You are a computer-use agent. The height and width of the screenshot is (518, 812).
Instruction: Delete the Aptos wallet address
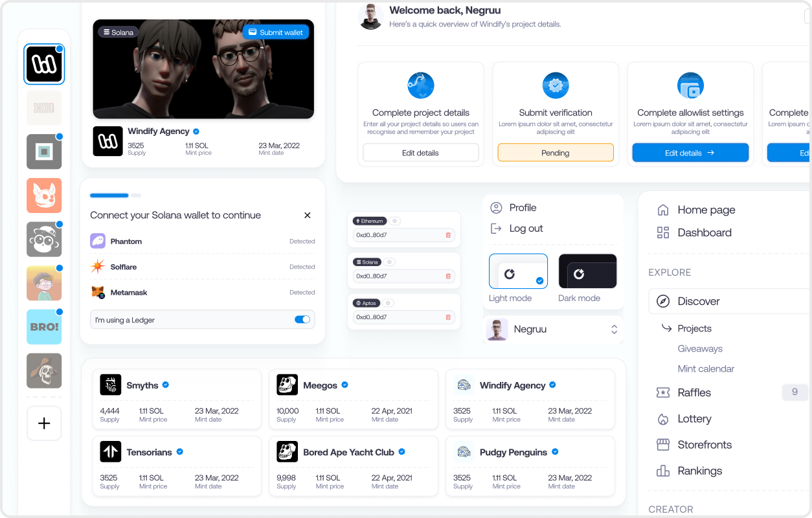(448, 317)
